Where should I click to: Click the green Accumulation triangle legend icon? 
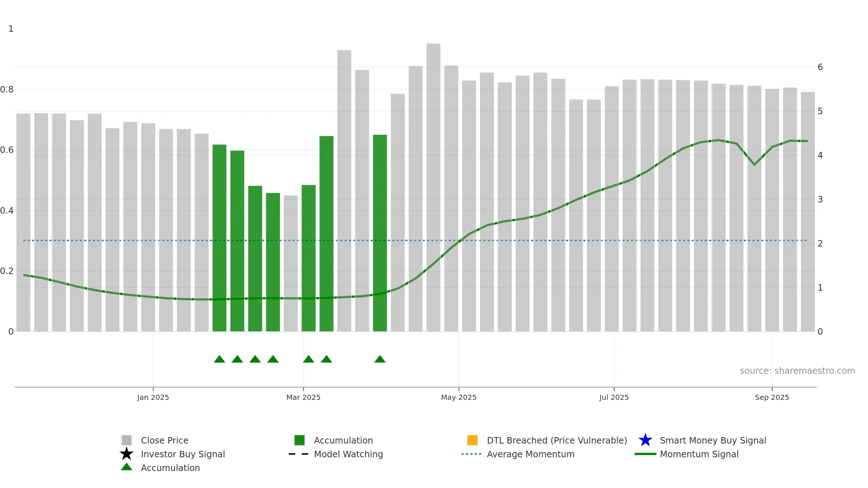click(127, 467)
